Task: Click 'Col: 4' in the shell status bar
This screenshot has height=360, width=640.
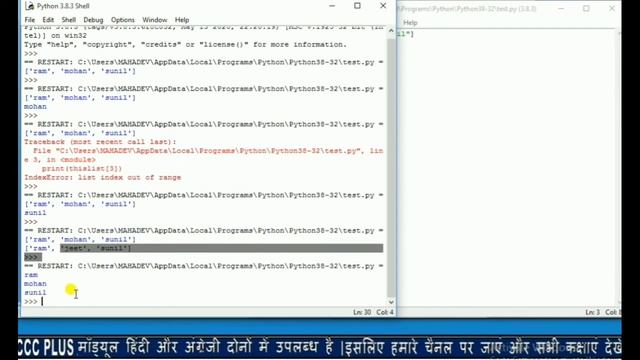Action: tap(385, 312)
